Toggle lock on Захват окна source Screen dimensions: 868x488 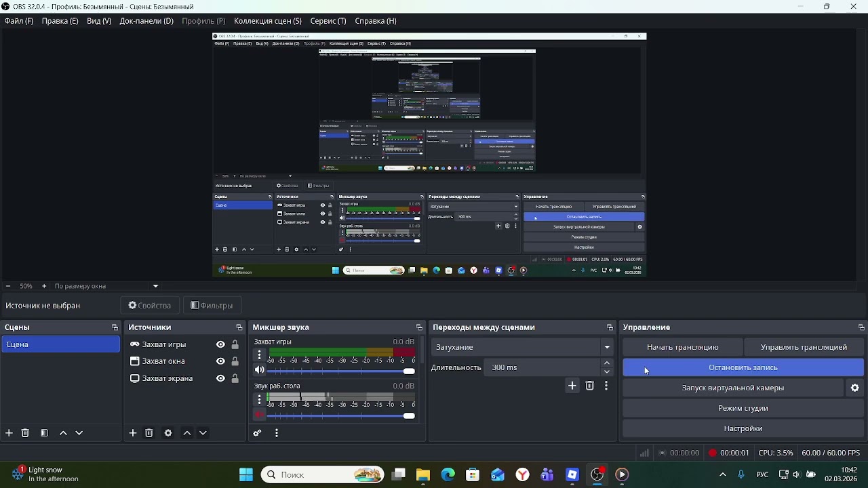tap(235, 361)
